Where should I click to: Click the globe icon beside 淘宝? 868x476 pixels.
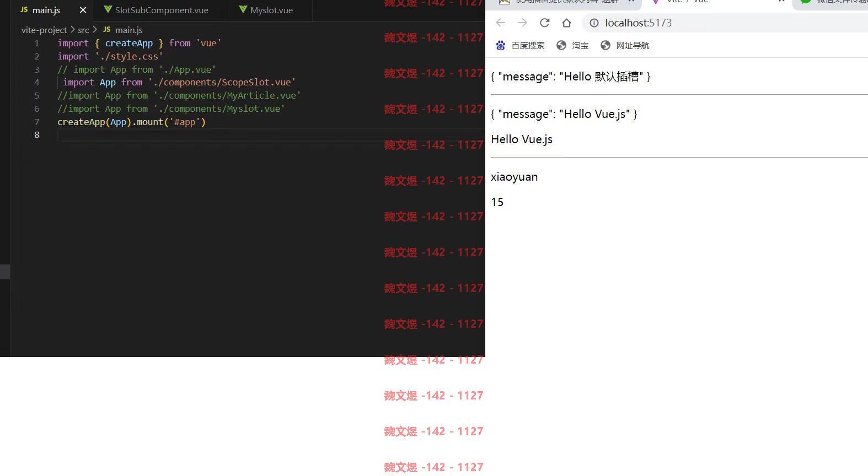click(x=561, y=45)
